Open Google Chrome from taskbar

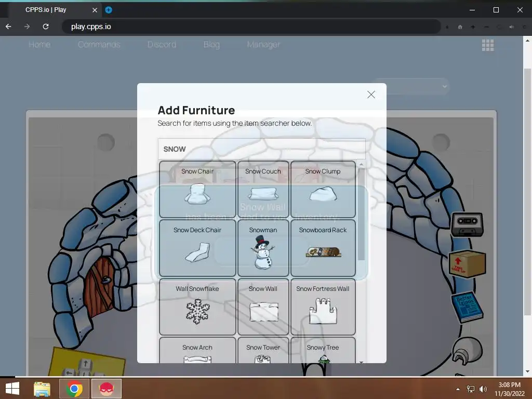pyautogui.click(x=74, y=389)
